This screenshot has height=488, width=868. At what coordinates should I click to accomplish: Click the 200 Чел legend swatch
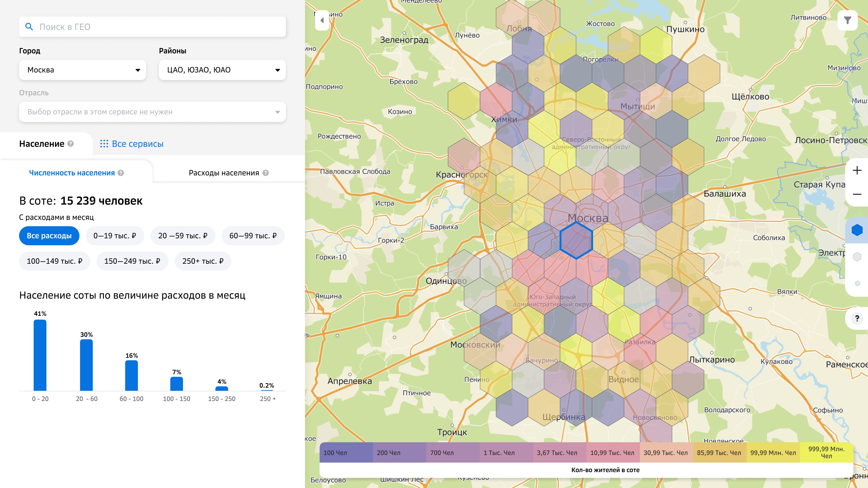tap(400, 453)
